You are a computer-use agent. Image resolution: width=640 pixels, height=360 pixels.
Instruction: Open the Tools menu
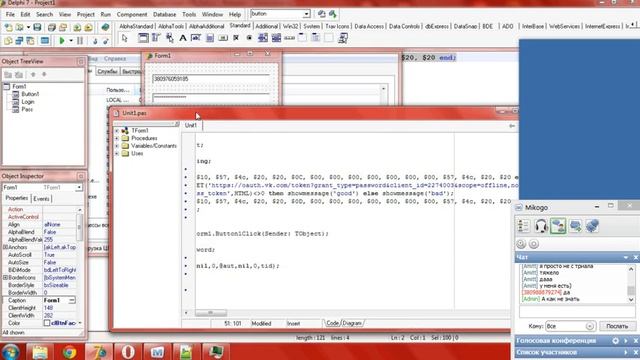[189, 14]
